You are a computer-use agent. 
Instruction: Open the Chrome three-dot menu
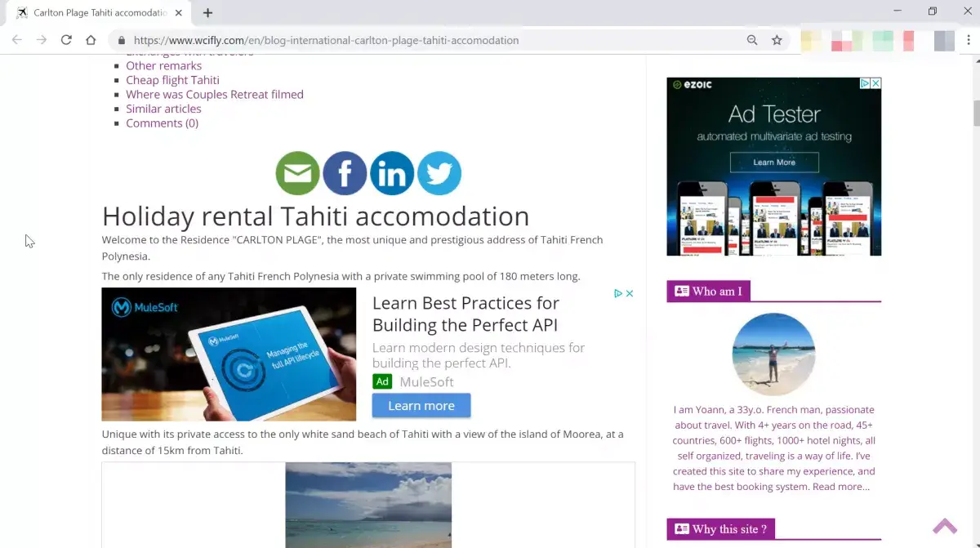pyautogui.click(x=969, y=40)
